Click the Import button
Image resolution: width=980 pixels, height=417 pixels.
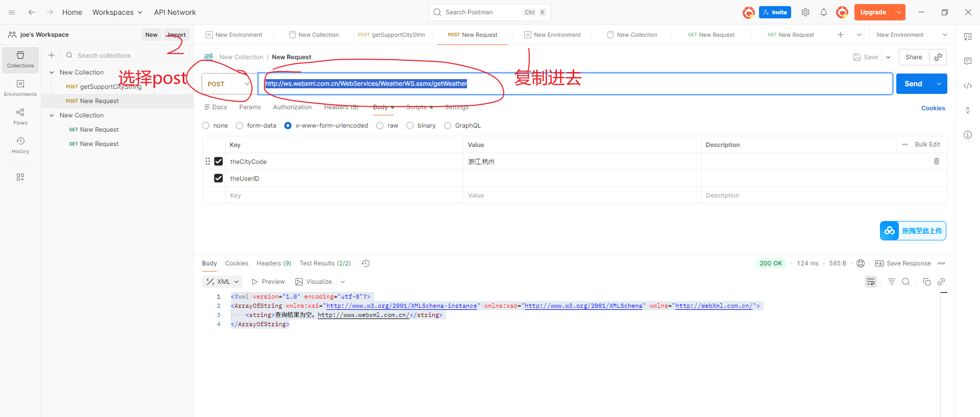click(x=177, y=35)
